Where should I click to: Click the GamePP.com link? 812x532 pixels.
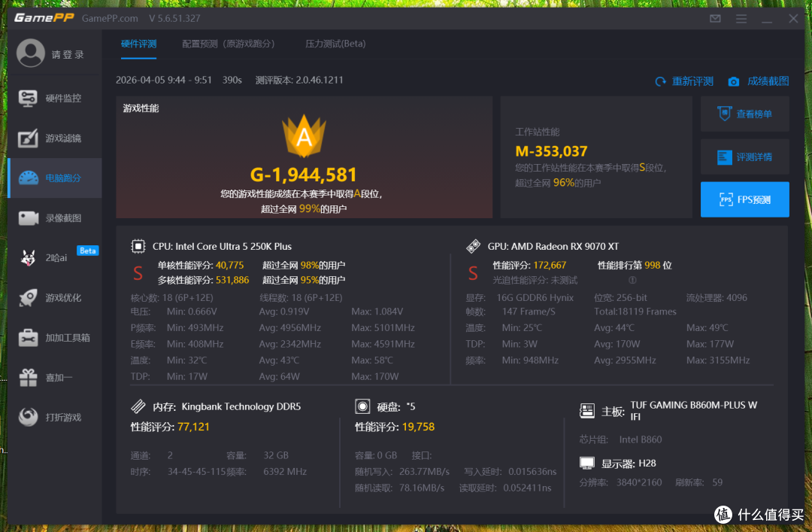(110, 19)
